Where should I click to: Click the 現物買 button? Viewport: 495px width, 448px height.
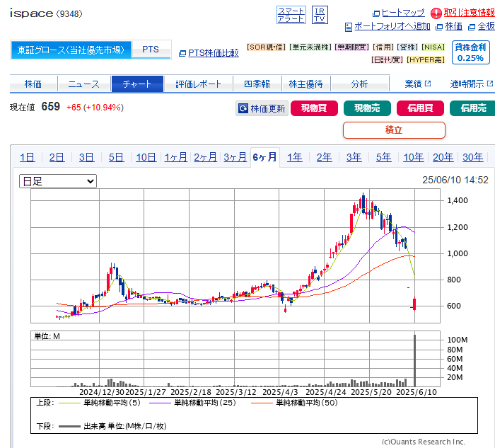314,108
